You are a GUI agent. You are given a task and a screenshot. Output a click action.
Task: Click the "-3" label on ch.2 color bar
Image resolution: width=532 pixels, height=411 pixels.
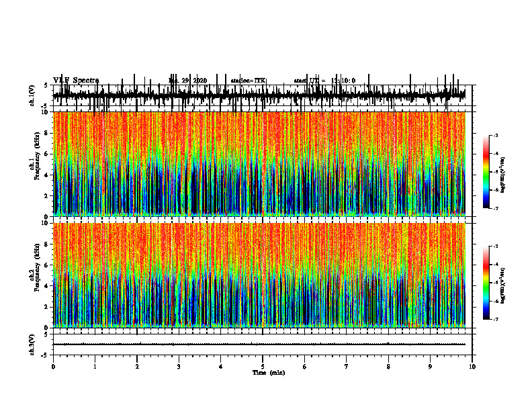[x=496, y=246]
